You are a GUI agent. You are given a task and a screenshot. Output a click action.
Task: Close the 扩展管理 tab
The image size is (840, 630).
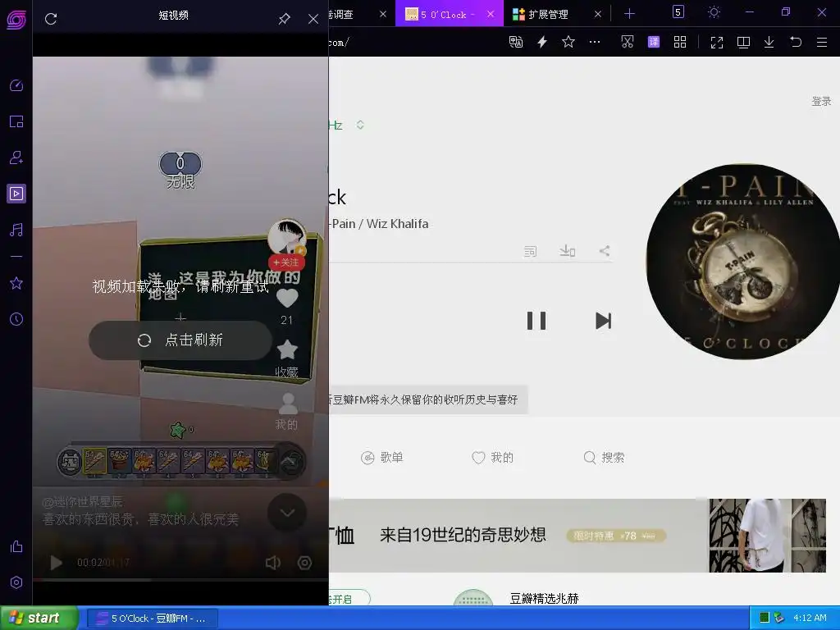click(x=598, y=15)
